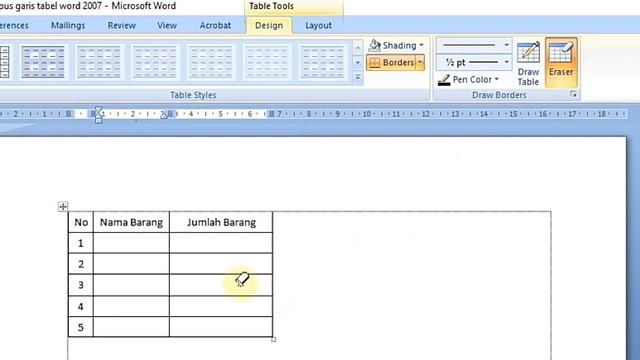This screenshot has width=640, height=360.
Task: Click the 'Nama Barang' header cell
Action: coord(131,222)
